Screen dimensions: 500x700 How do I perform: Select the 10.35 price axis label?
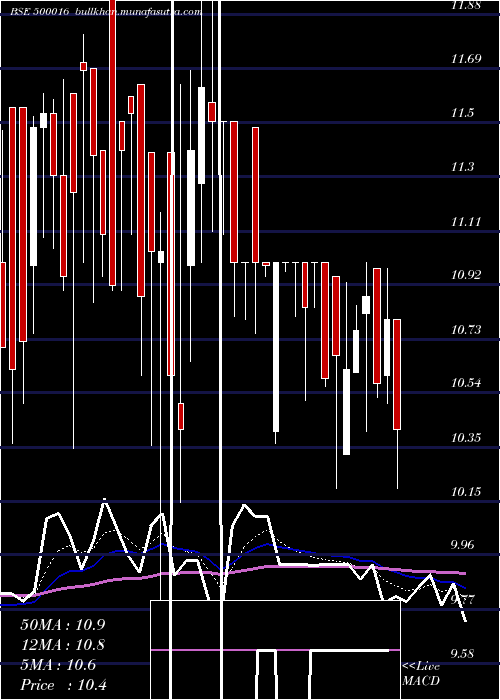tap(466, 438)
